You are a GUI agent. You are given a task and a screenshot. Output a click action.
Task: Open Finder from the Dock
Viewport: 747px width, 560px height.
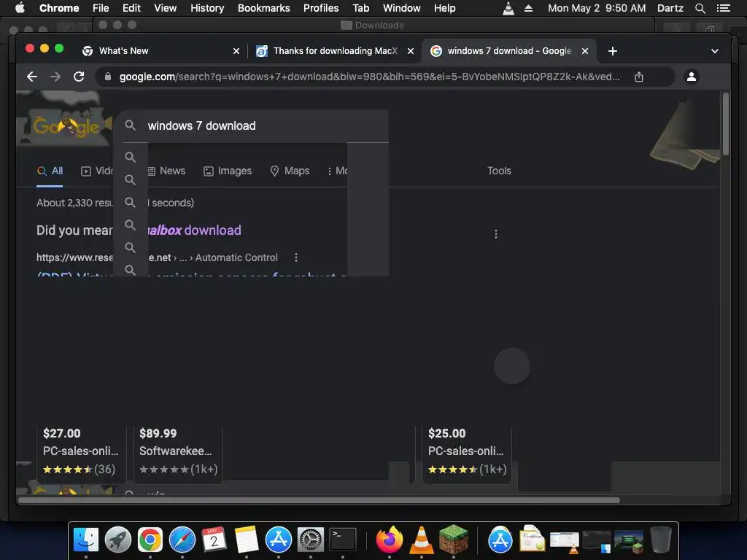86,540
